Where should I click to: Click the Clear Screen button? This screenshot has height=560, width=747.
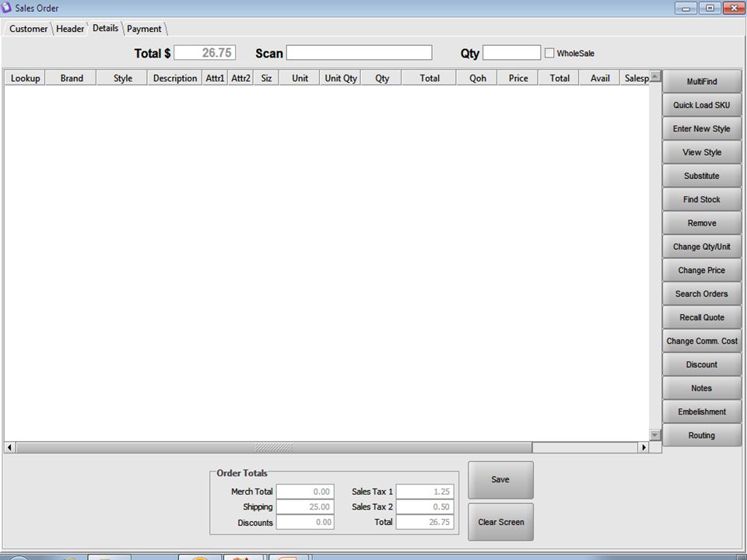tap(500, 522)
